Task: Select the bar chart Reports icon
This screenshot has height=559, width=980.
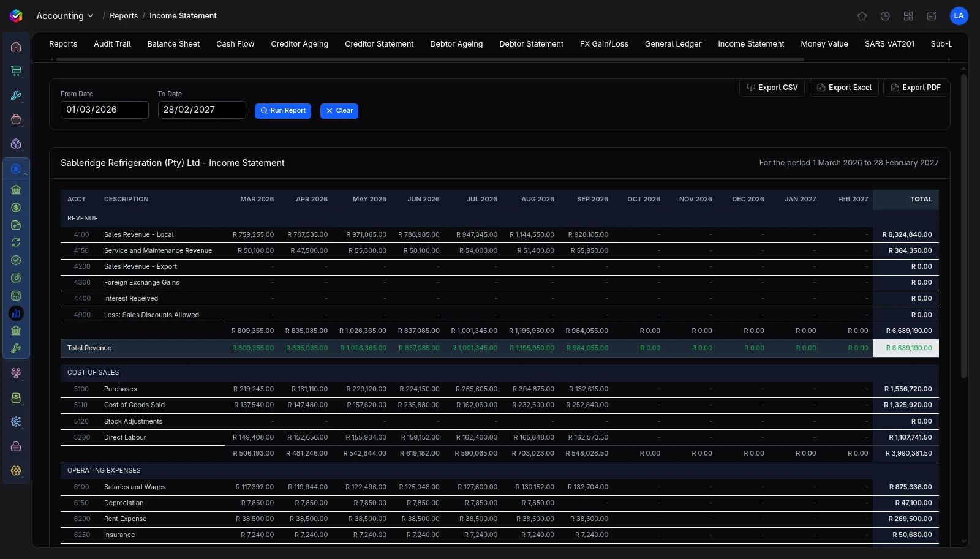Action: pos(16,313)
